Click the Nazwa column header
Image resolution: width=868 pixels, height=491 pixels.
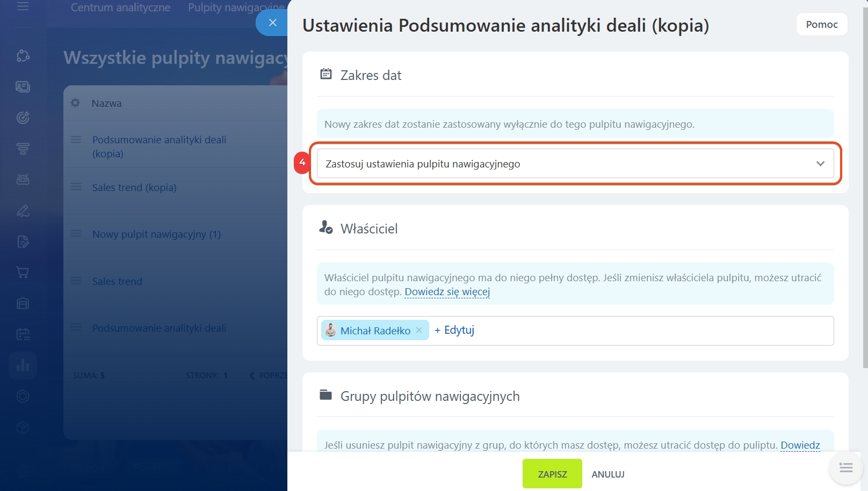(106, 103)
